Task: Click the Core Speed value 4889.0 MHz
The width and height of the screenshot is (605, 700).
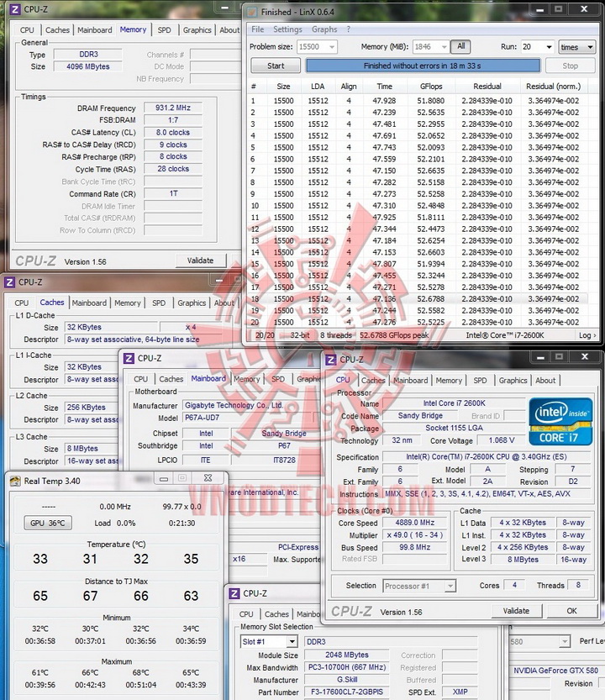Action: coord(414,523)
